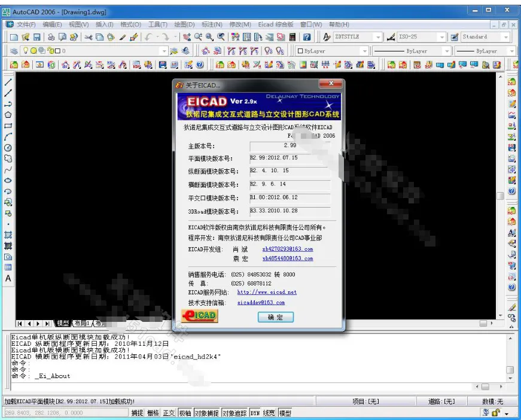Click the drawing area vertical scrollbar thumb
The height and width of the screenshot is (420, 521).
[x=500, y=196]
